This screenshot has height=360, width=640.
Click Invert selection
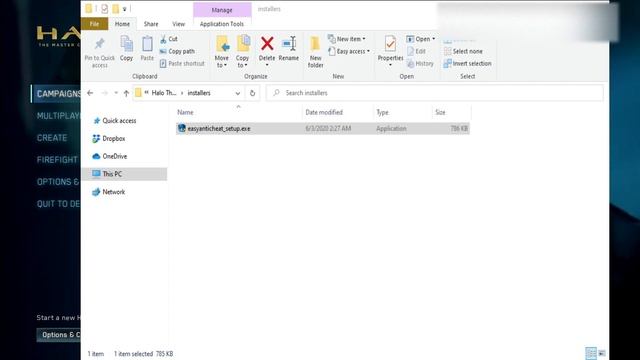[468, 64]
